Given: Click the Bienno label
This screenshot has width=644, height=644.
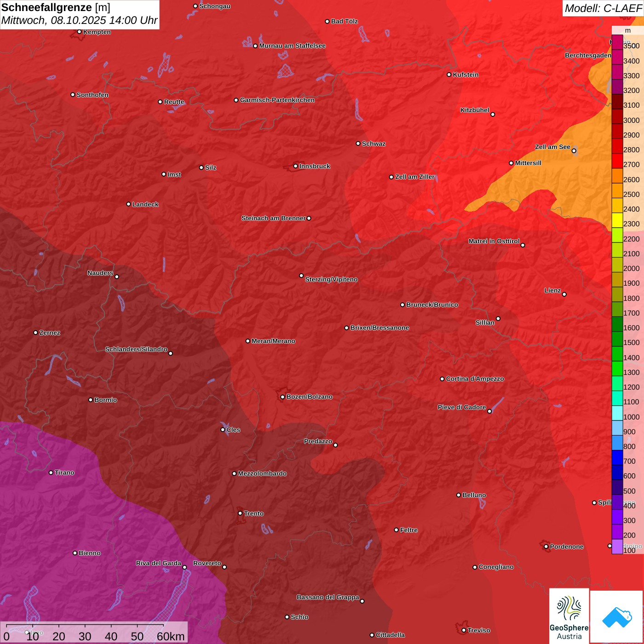Looking at the screenshot, I should [x=89, y=553].
